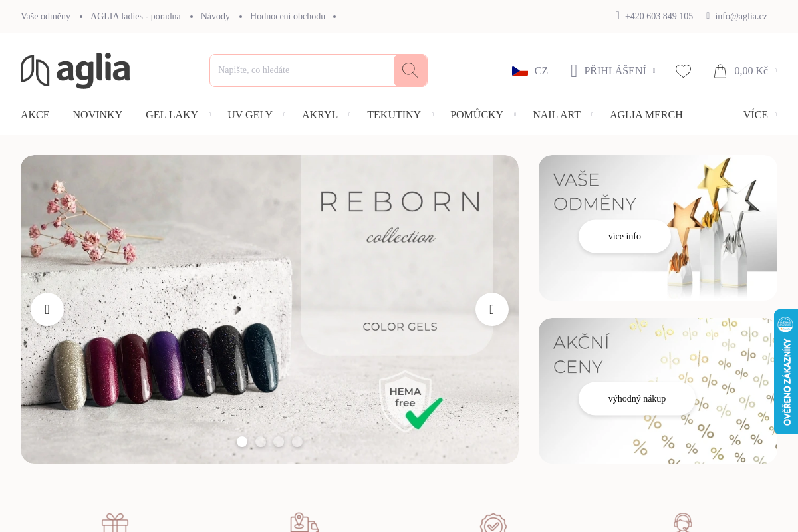Viewport: 798px width, 532px height.
Task: Expand the VÍCE menu dropdown
Action: click(760, 115)
